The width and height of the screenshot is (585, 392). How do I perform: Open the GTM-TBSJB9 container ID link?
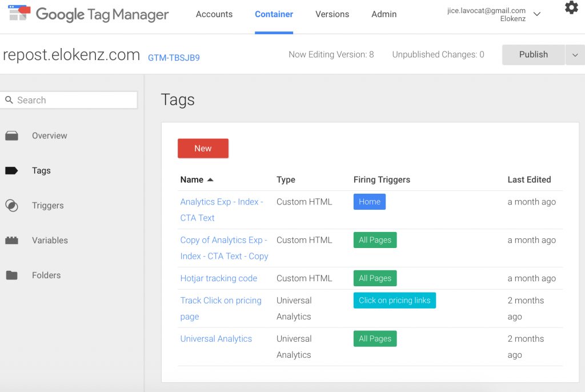(174, 58)
